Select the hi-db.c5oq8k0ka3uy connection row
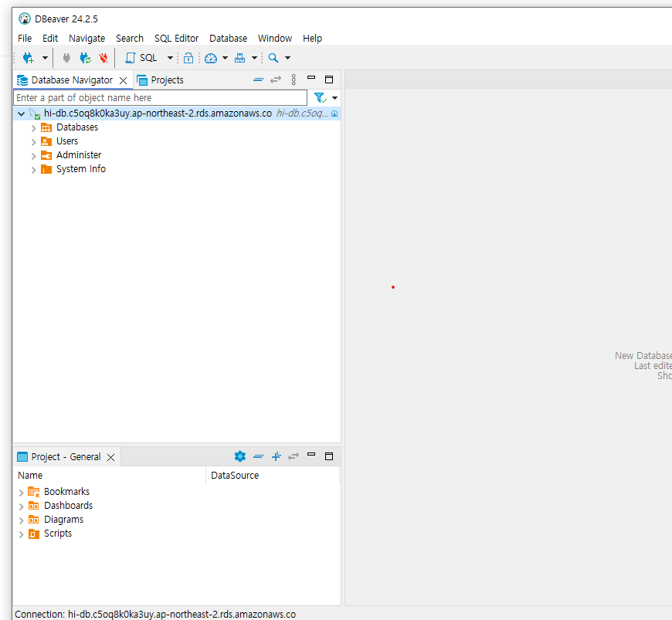This screenshot has height=620, width=672. 177,113
